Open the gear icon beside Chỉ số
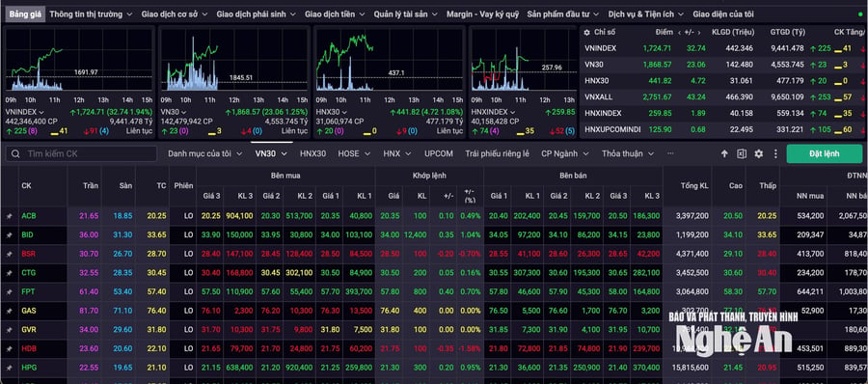Viewport: 868px width, 384px height. click(x=587, y=33)
